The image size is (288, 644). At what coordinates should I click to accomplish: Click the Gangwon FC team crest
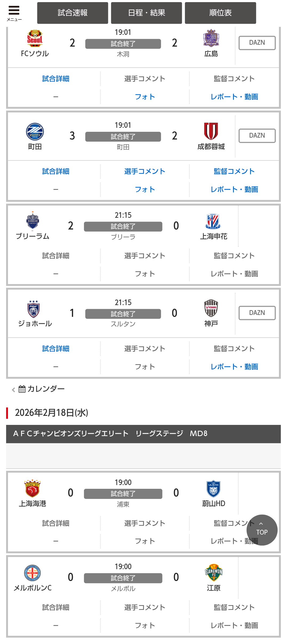[x=214, y=572]
